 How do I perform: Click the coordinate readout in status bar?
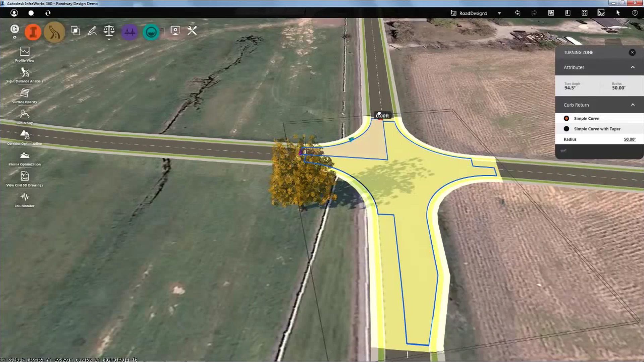[x=69, y=359]
